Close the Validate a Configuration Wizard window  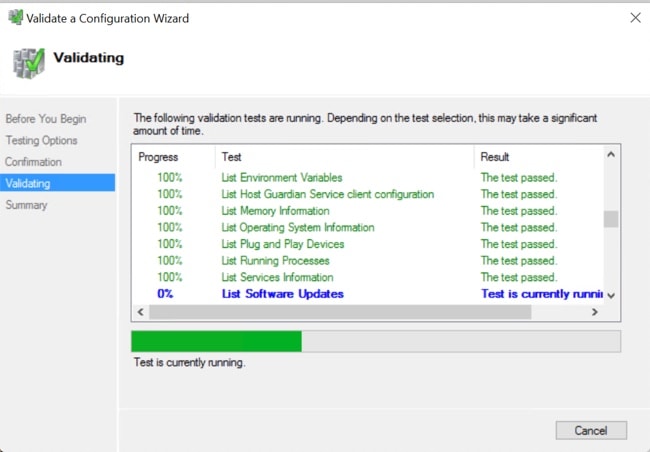[635, 18]
